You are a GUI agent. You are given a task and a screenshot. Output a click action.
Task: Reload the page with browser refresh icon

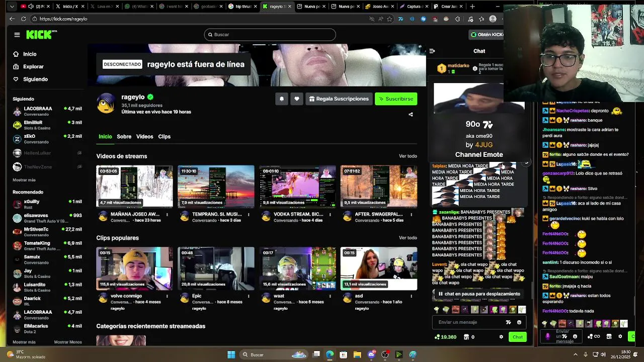coord(23,19)
